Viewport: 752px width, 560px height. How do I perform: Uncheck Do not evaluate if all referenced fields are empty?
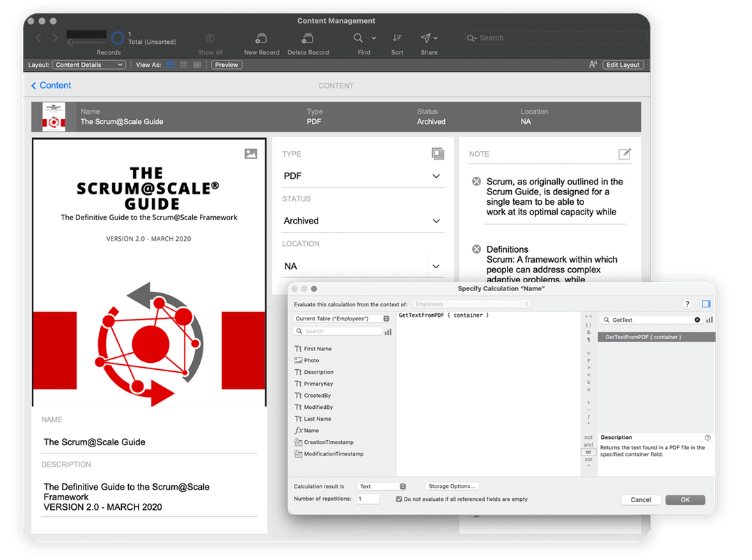click(398, 499)
